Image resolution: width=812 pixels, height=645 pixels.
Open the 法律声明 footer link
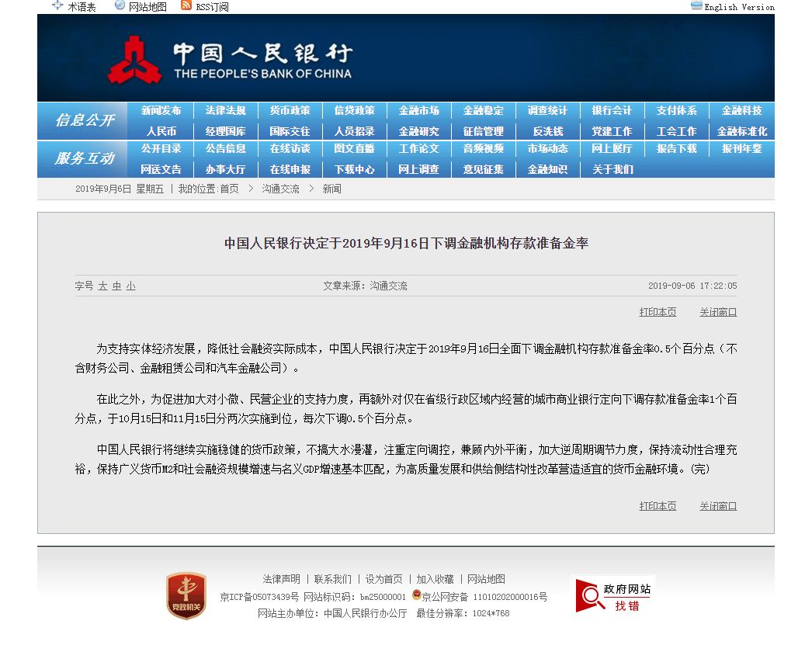pyautogui.click(x=281, y=579)
